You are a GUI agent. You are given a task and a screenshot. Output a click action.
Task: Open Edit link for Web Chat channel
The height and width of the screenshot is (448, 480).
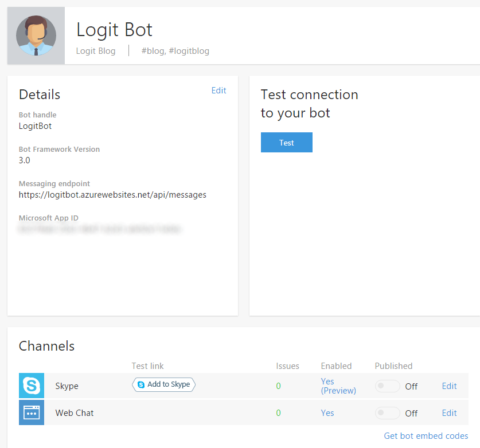449,413
